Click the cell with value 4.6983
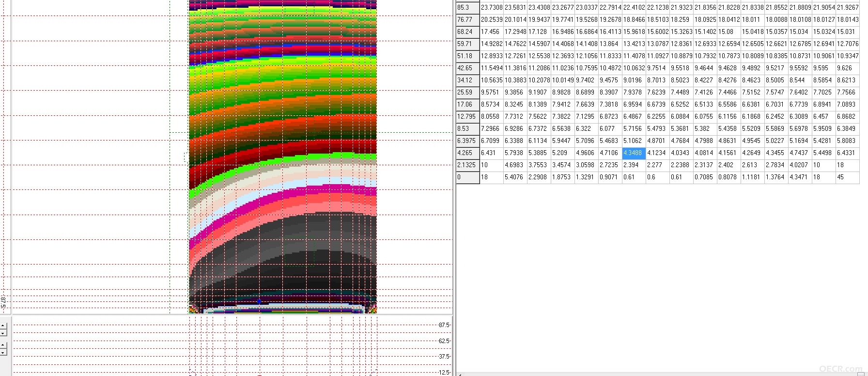This screenshot has width=868, height=376. [x=515, y=165]
